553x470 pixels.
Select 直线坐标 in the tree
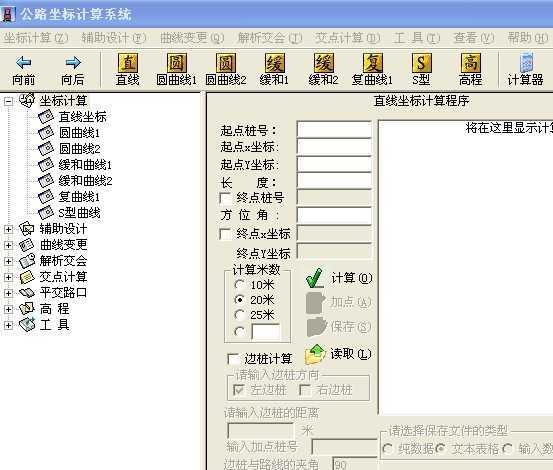click(83, 117)
